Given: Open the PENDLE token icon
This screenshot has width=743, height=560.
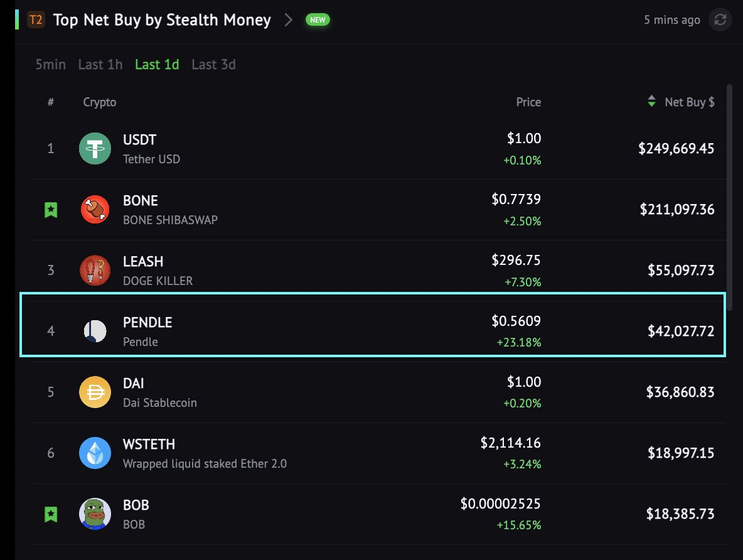Looking at the screenshot, I should pos(94,331).
